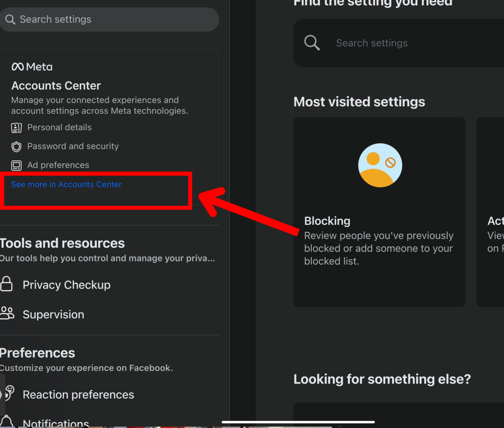Open Ad preferences in Accounts Center
This screenshot has height=428, width=504.
(x=58, y=165)
